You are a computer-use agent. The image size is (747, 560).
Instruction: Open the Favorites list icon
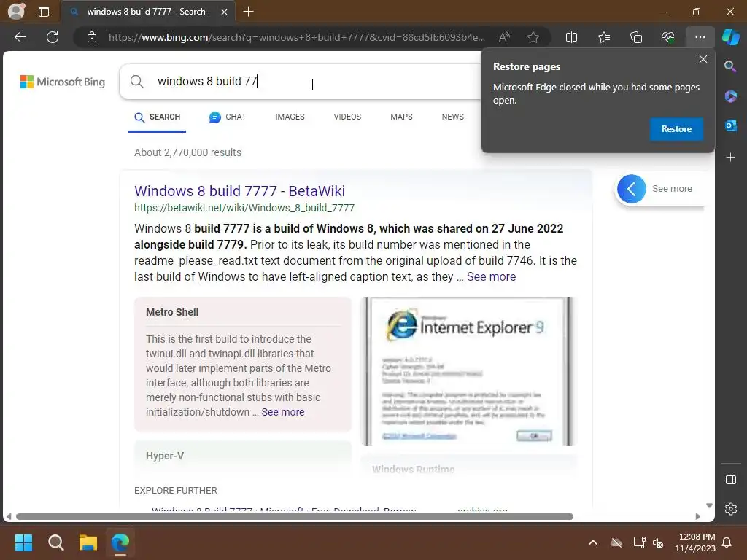pos(603,37)
